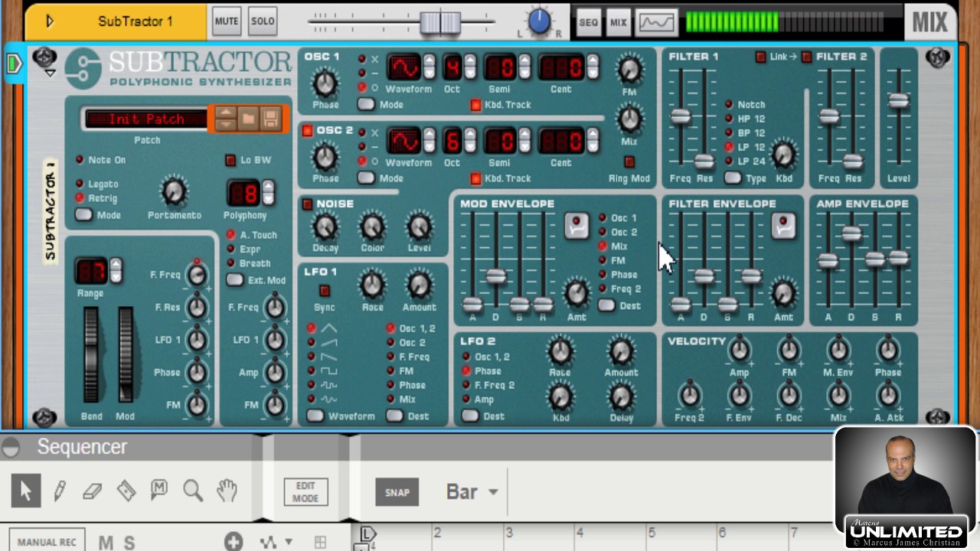This screenshot has width=980, height=551.
Task: Select the Magnifying glass zoom tool
Action: click(x=192, y=491)
